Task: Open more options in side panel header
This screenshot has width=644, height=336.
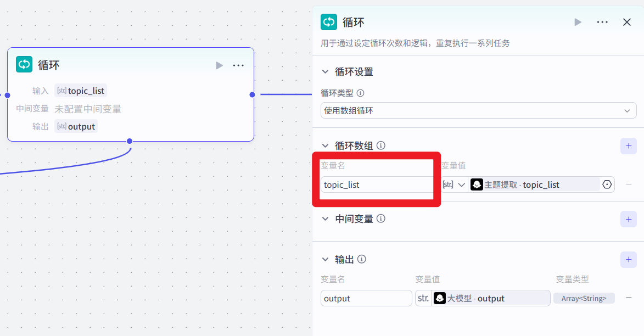Action: click(602, 22)
